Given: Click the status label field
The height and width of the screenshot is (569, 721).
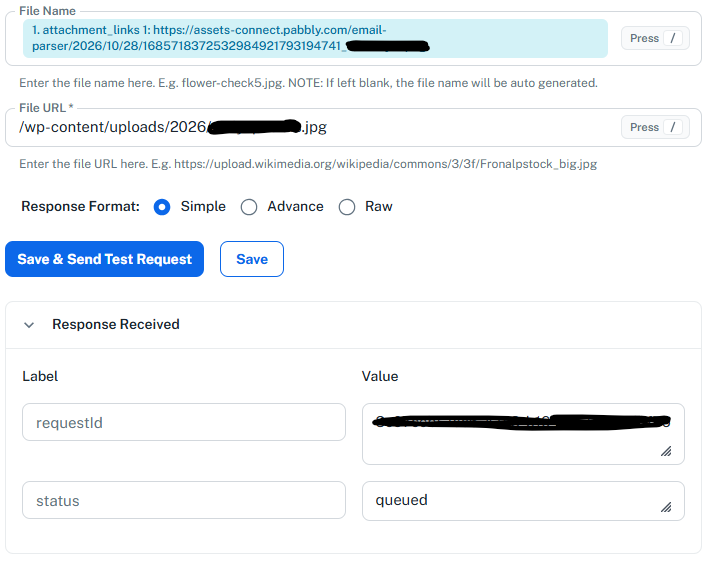Looking at the screenshot, I should tap(184, 500).
